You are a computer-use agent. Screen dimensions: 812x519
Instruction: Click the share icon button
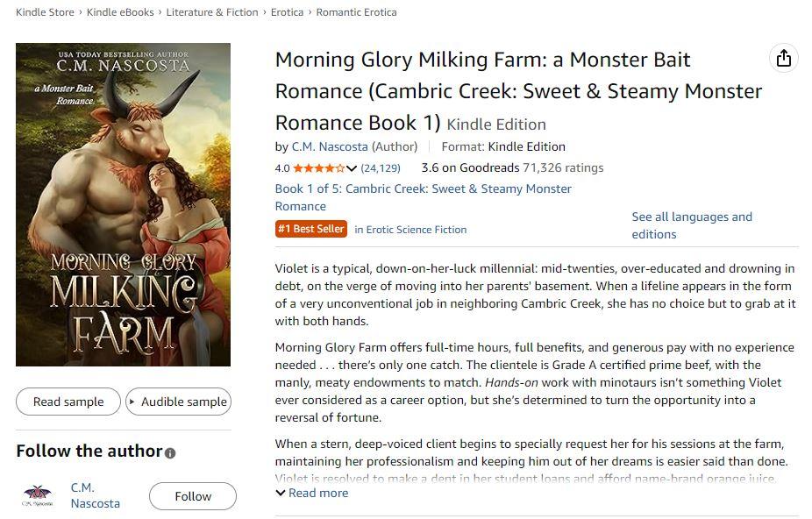coord(783,58)
